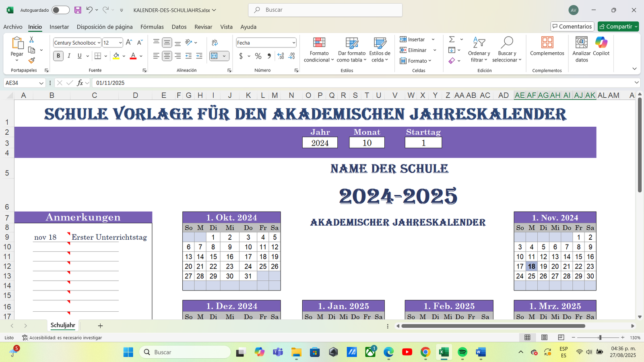Image resolution: width=644 pixels, height=362 pixels.
Task: Decrease indent of cell
Action: (x=188, y=56)
